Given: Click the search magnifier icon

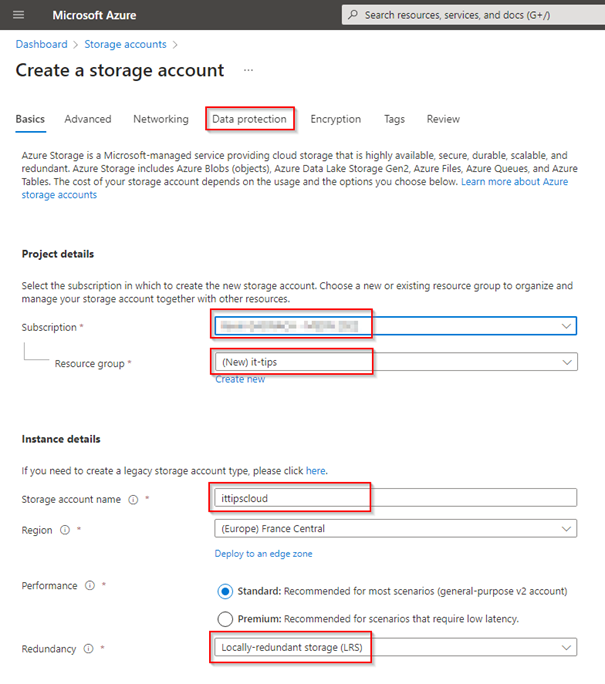Looking at the screenshot, I should tap(353, 15).
